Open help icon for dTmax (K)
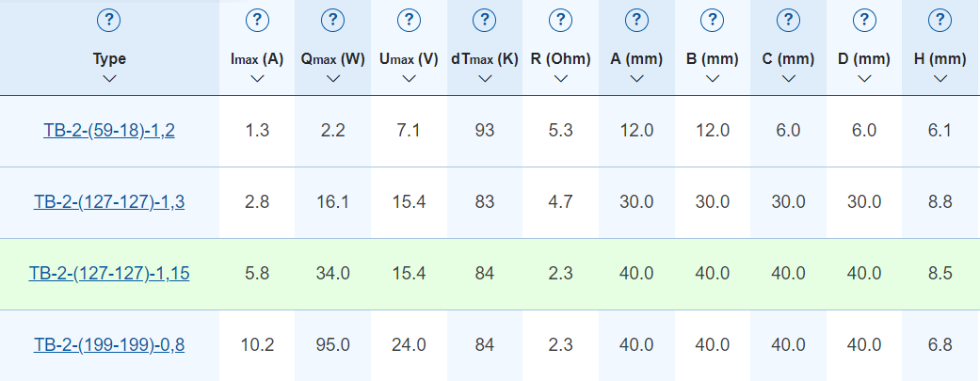980x381 pixels. point(485,21)
